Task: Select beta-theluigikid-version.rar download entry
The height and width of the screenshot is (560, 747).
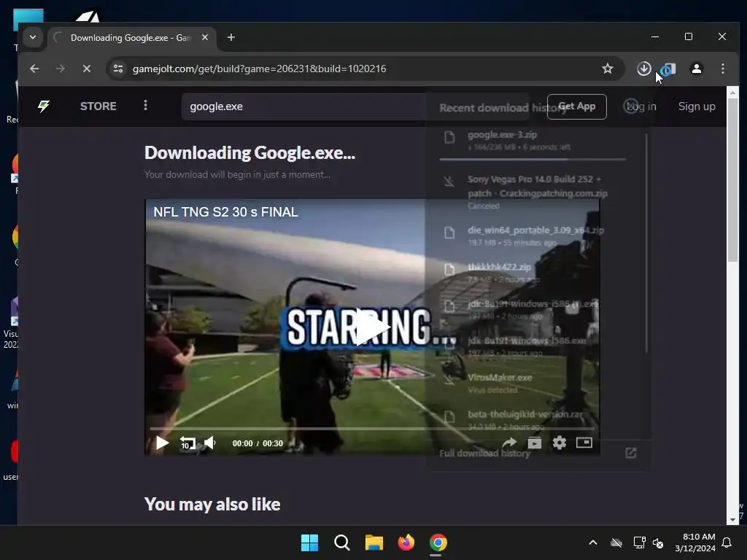Action: (x=533, y=419)
